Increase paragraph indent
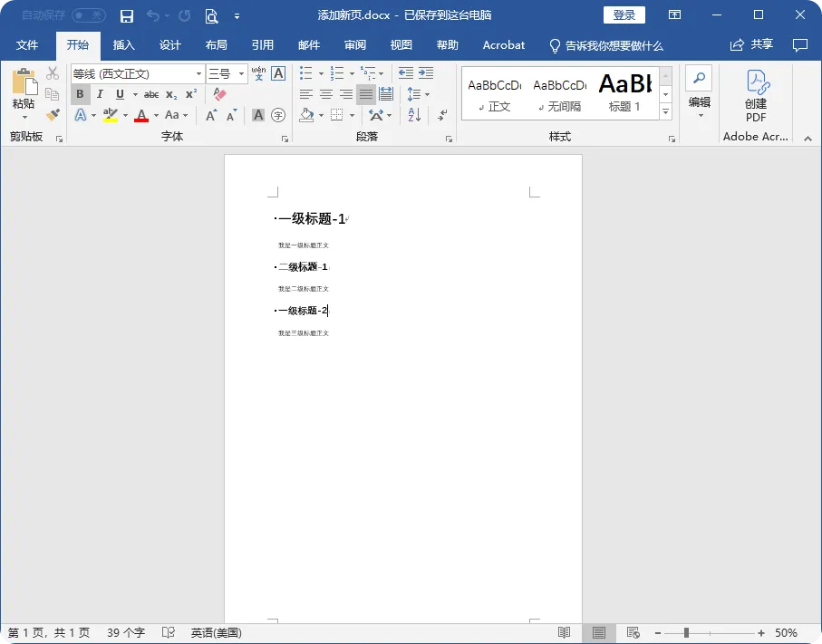 (426, 73)
